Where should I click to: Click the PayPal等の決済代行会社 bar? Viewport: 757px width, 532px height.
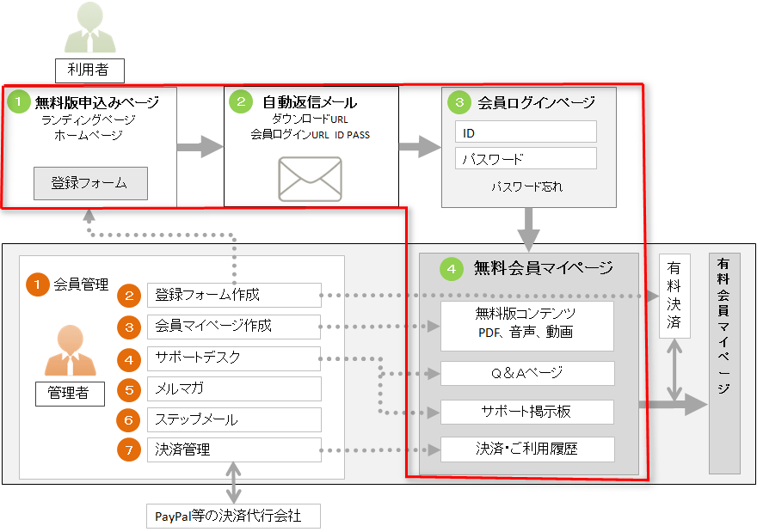[233, 516]
